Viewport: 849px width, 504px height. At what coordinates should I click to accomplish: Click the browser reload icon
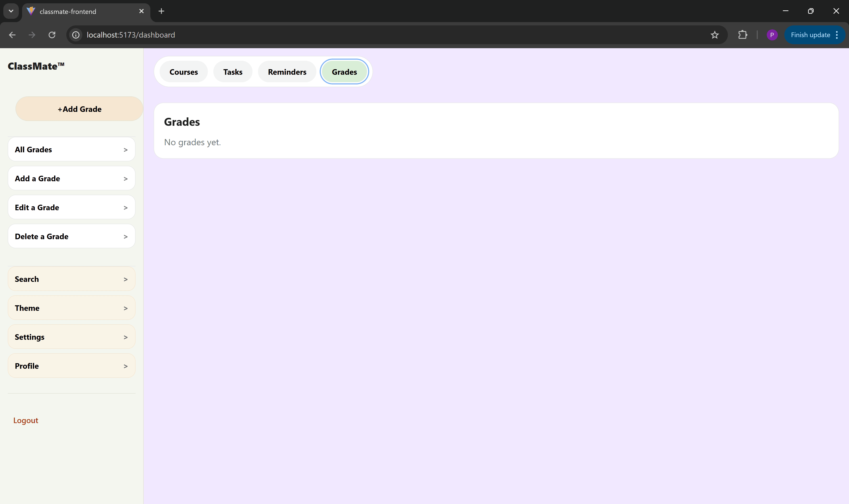click(52, 35)
